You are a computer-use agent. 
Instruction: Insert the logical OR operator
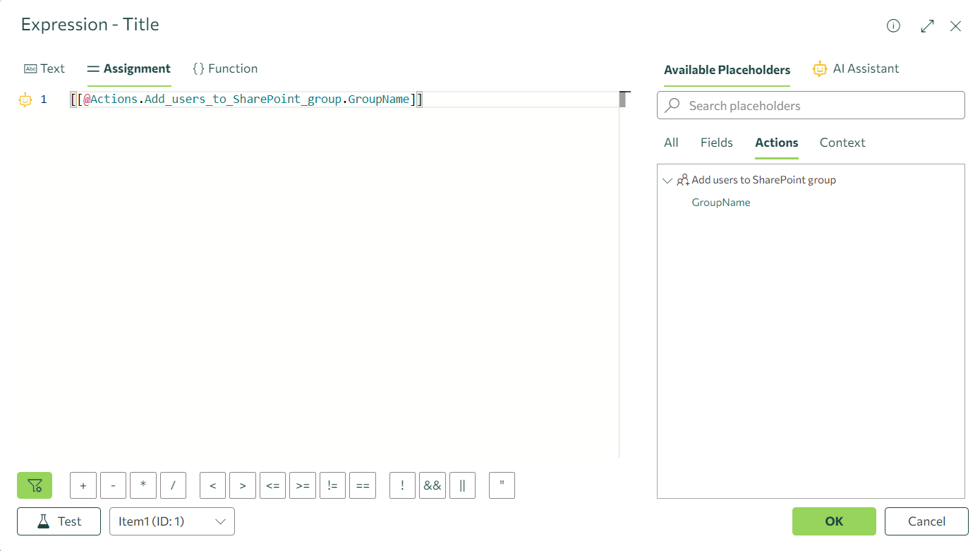(x=462, y=485)
